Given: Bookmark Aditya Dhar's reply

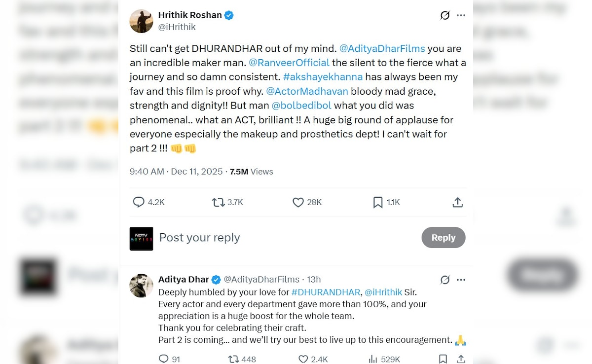Looking at the screenshot, I should tap(443, 359).
